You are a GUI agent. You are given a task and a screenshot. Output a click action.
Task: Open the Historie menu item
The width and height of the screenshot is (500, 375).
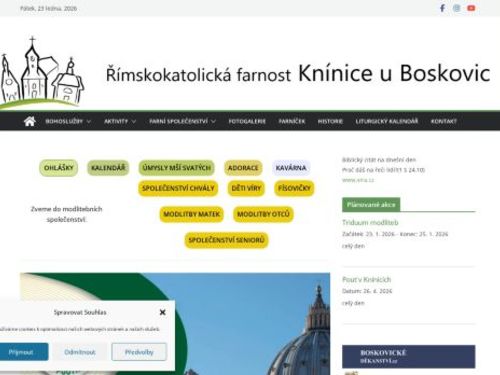click(330, 121)
